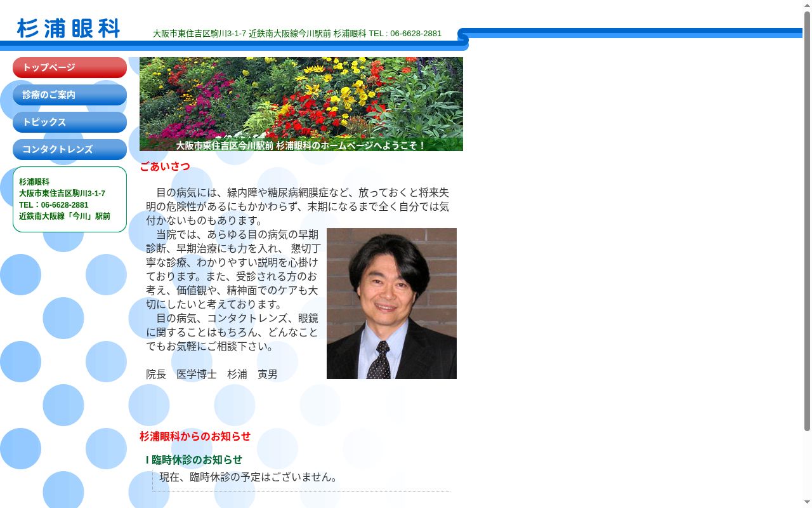Click 杉浦眼科からのお知らせ heading
Image resolution: width=812 pixels, height=508 pixels.
point(195,436)
